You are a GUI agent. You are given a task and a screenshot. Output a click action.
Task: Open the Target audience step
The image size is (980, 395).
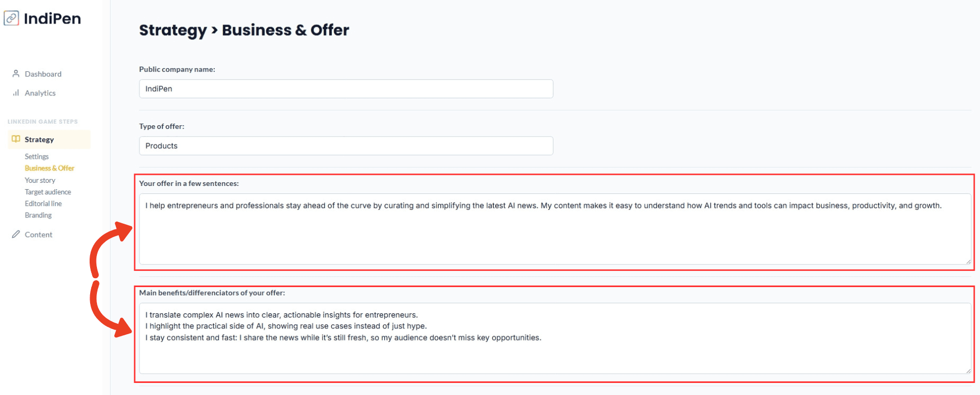pos(48,192)
